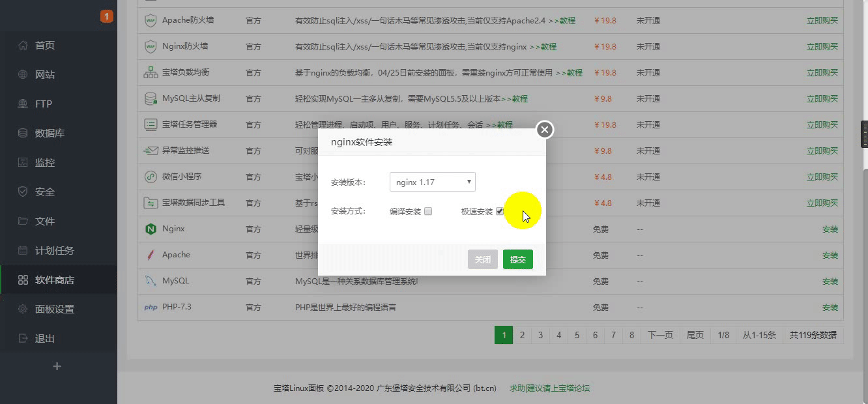The image size is (868, 404).
Task: Go to page 8 in pagination
Action: pos(631,335)
